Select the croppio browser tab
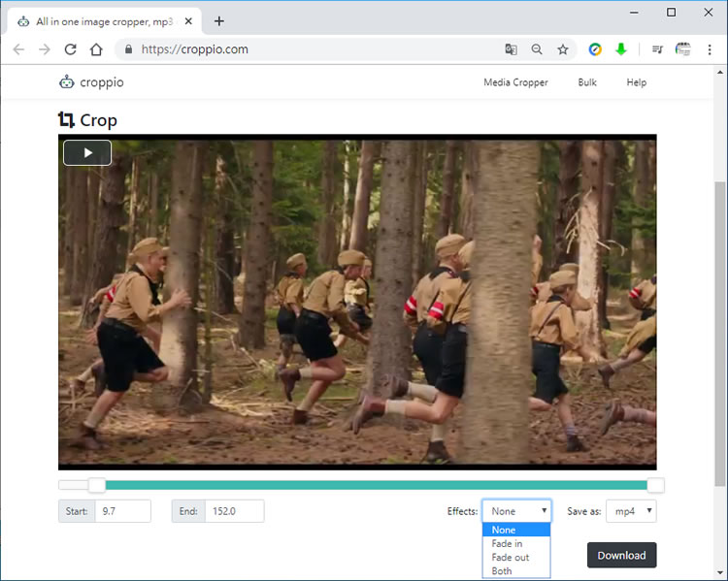728x581 pixels. (105, 21)
